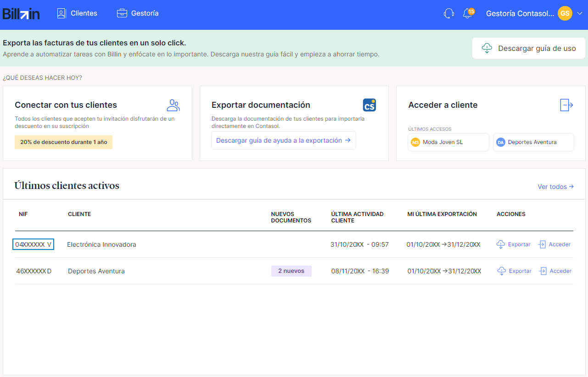Click the Gestoría Contasol account name
This screenshot has width=588, height=377.
tap(520, 14)
